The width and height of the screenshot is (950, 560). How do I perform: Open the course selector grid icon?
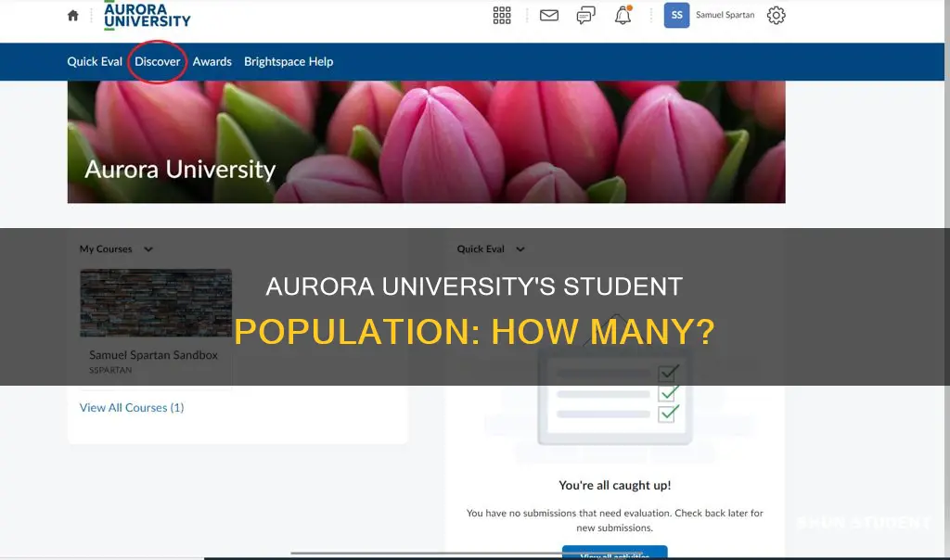point(502,15)
